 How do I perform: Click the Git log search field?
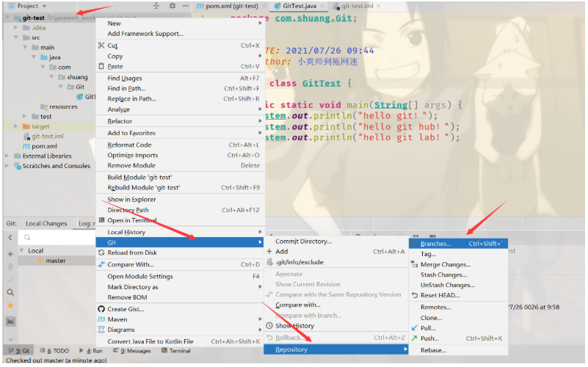[x=57, y=237]
